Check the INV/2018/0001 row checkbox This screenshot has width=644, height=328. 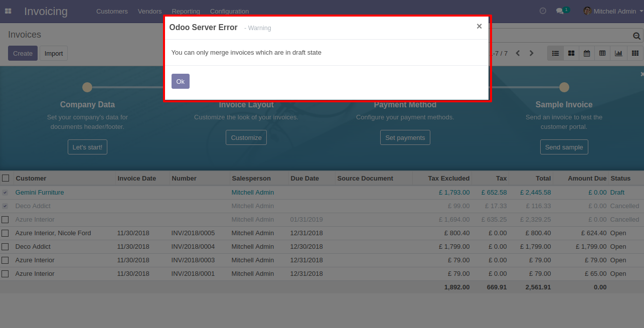[5, 274]
